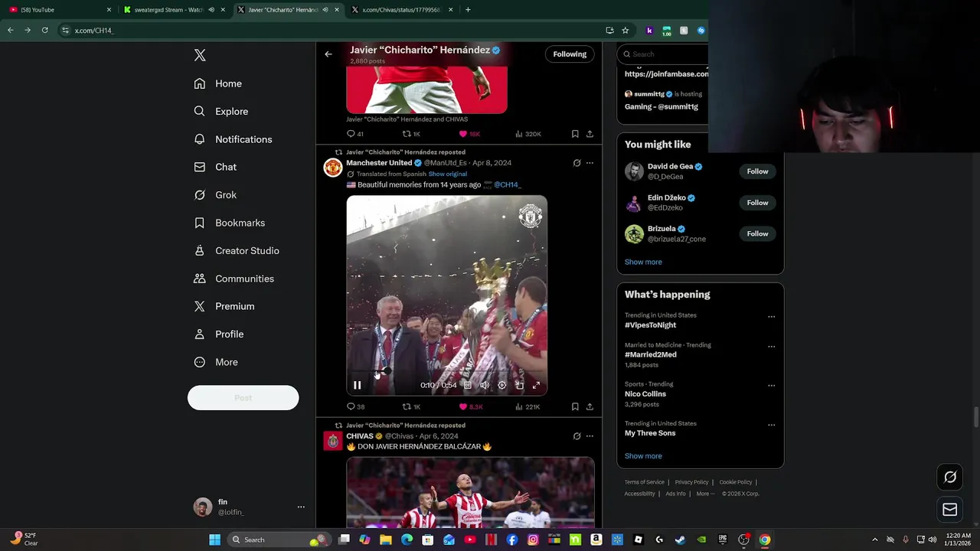
Task: View analytics of Manchester United post 221K
Action: (x=528, y=406)
